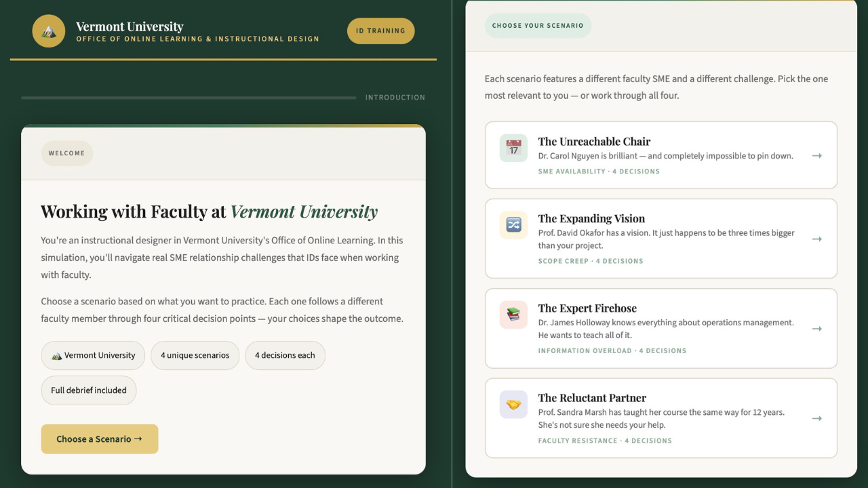Open The Expanding Vision scenario title

591,218
